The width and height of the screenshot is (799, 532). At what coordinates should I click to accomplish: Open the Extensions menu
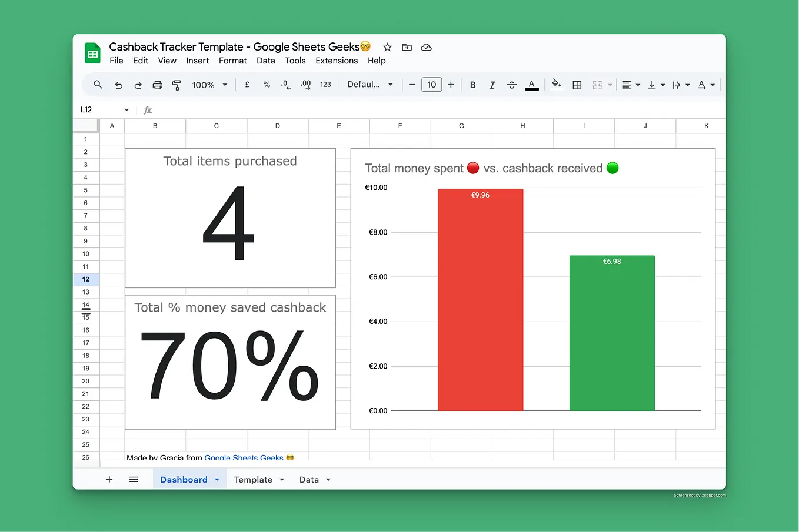[336, 61]
